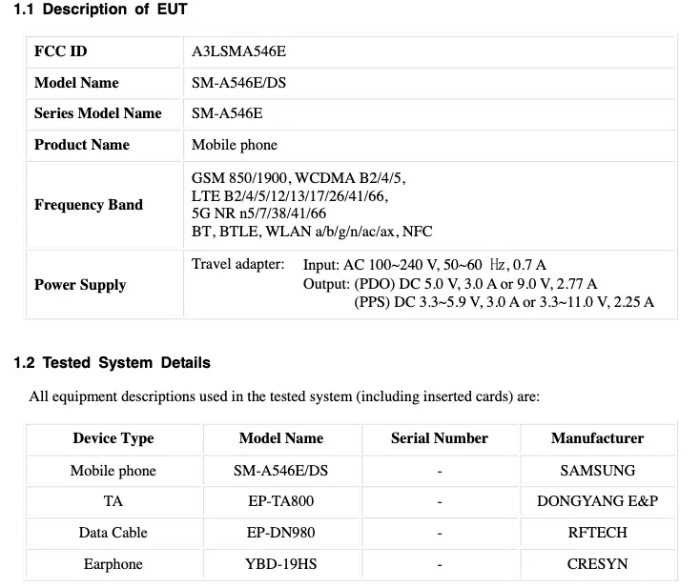Select the "Serial Number" column header
The image size is (700, 588).
pyautogui.click(x=439, y=438)
